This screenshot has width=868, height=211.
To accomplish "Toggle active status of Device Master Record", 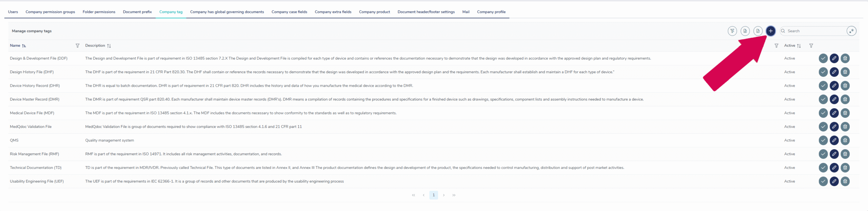I will pyautogui.click(x=823, y=99).
